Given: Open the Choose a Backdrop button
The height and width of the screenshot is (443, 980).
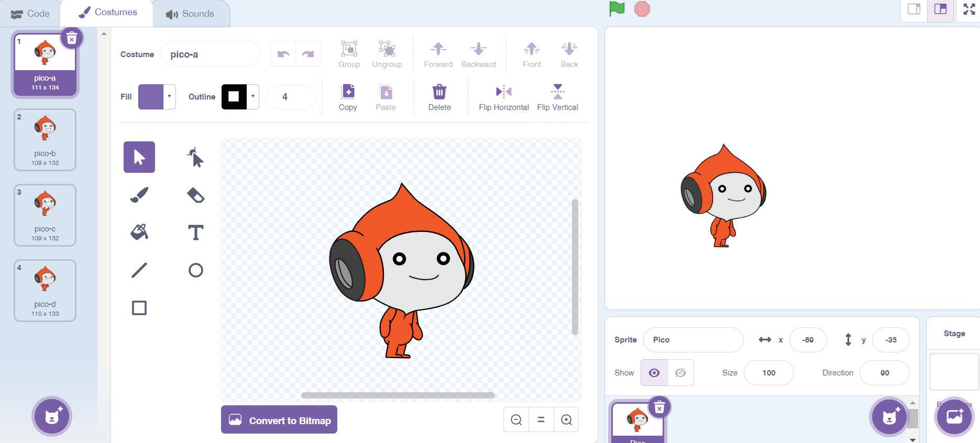Looking at the screenshot, I should pos(954,417).
